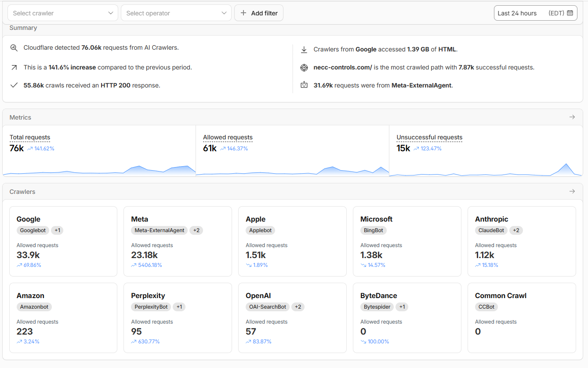Expand the +1 tag on Google card
Image resolution: width=588 pixels, height=368 pixels.
tap(58, 230)
